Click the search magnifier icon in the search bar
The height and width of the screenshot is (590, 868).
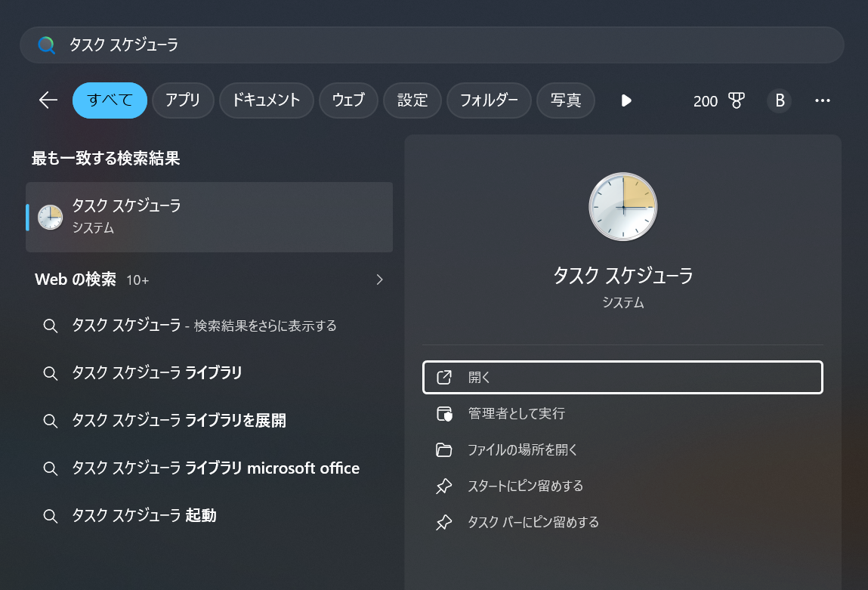(46, 45)
